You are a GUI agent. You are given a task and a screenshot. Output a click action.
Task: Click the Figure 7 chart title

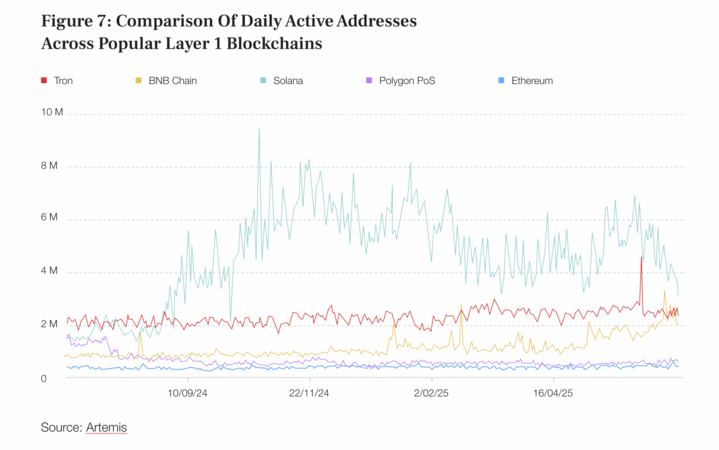[x=229, y=32]
